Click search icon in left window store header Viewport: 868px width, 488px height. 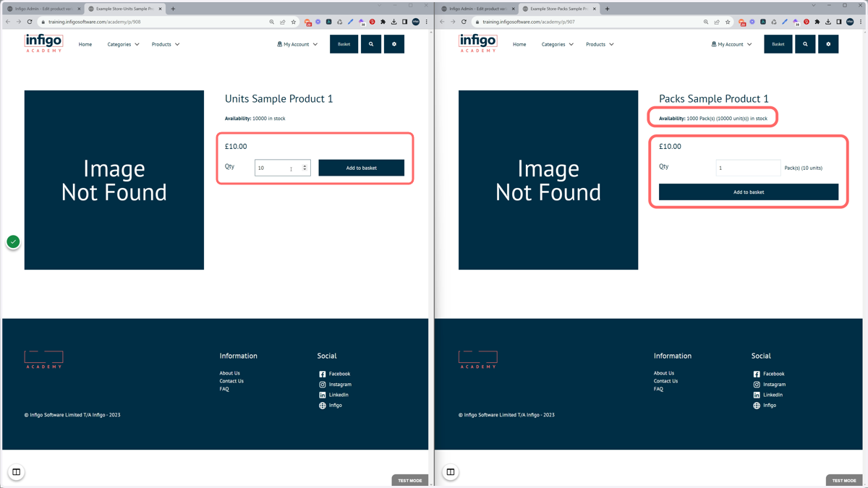pos(371,44)
